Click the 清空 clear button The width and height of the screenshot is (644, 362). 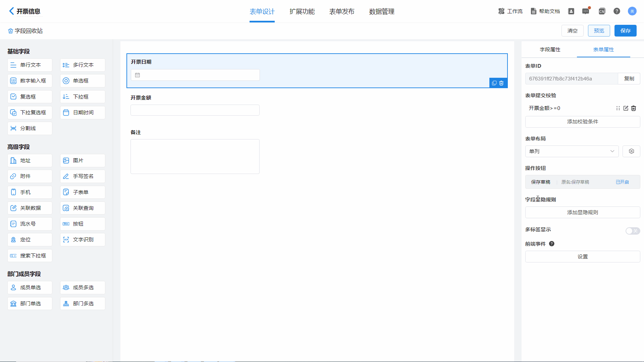573,31
